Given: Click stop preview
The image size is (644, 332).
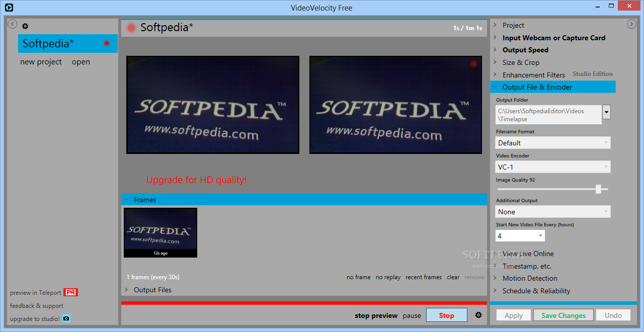Looking at the screenshot, I should [376, 315].
